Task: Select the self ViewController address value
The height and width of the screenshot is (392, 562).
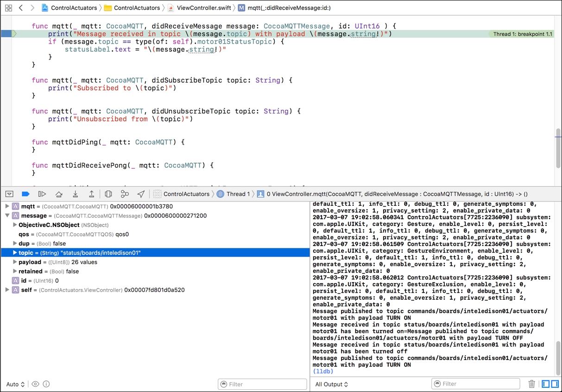Action: point(154,290)
